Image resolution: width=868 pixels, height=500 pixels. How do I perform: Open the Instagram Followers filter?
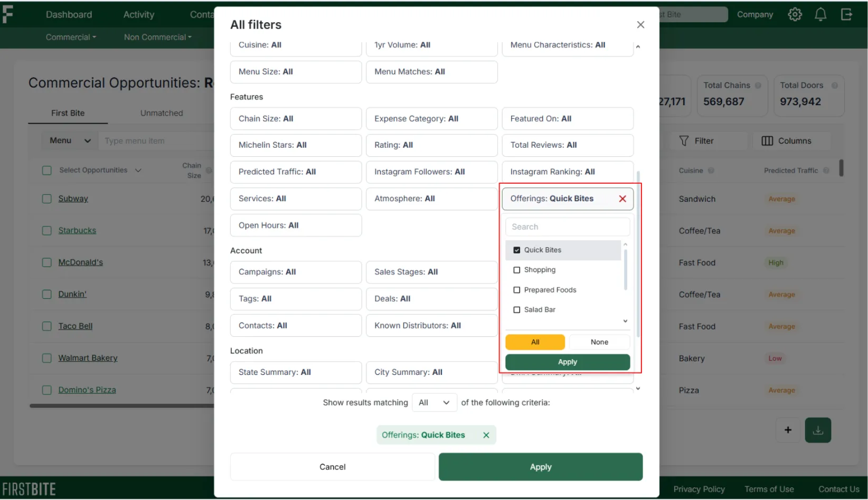[x=431, y=172]
